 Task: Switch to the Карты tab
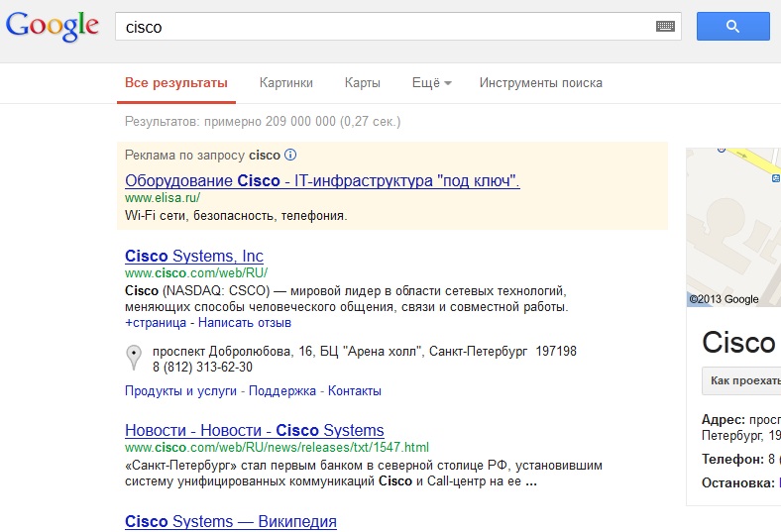pos(362,82)
